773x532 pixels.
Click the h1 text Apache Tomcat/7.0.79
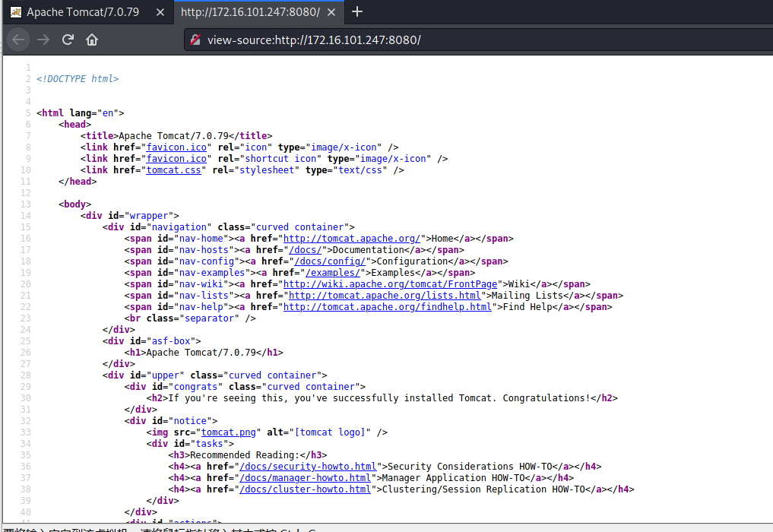coord(201,353)
